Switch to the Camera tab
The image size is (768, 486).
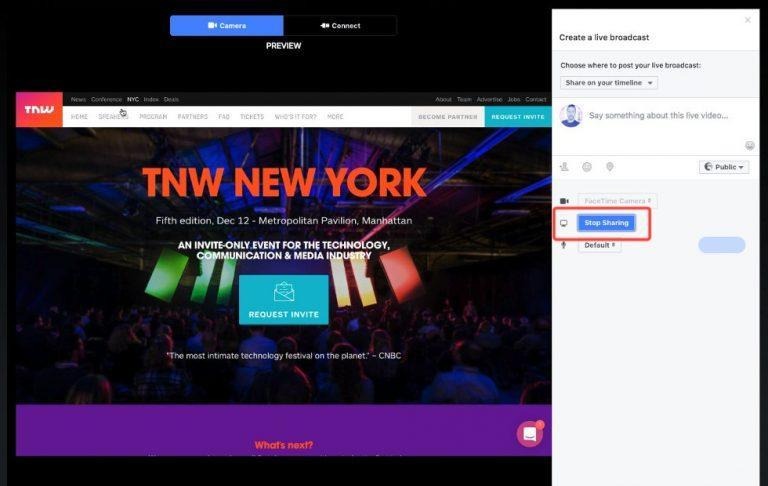click(227, 25)
